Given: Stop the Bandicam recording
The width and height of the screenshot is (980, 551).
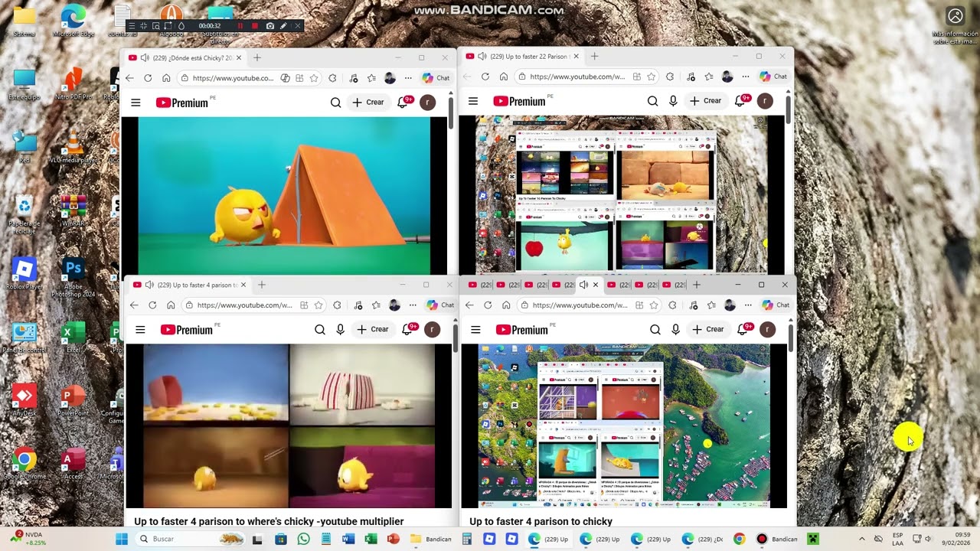Looking at the screenshot, I should coord(255,26).
